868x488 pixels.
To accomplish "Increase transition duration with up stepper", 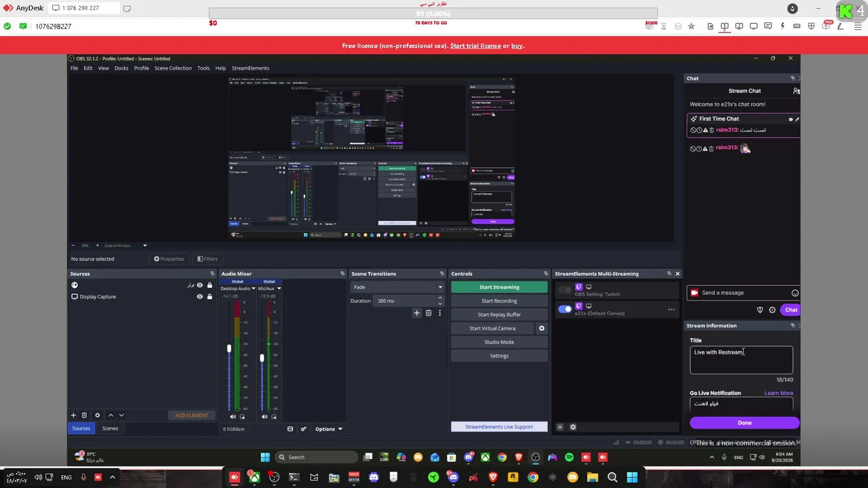I will [x=440, y=298].
